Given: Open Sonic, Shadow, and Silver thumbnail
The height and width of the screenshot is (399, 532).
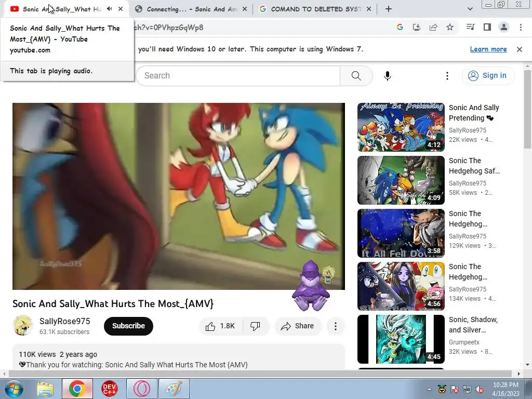Looking at the screenshot, I should click(401, 339).
